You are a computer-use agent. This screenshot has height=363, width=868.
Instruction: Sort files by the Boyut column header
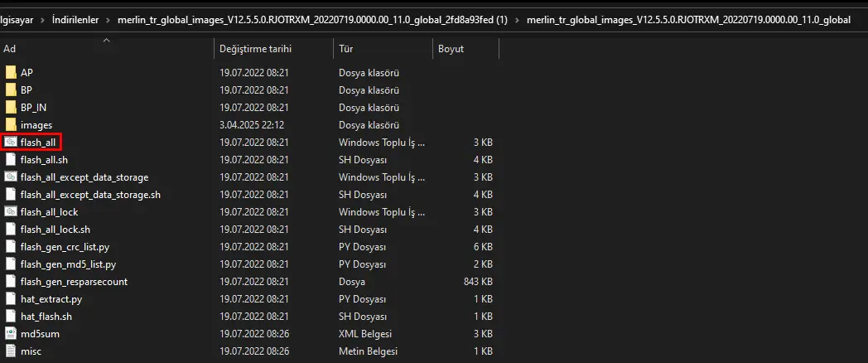[x=465, y=49]
